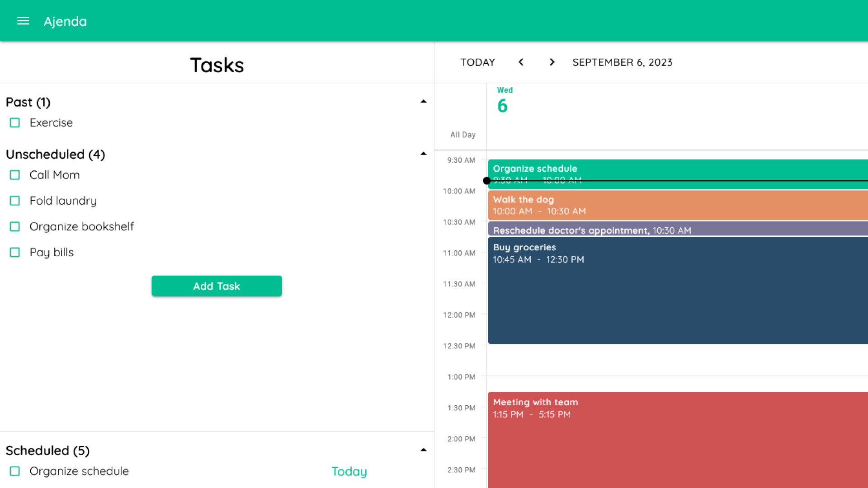Click the scheduled Organize schedule task label

(79, 471)
